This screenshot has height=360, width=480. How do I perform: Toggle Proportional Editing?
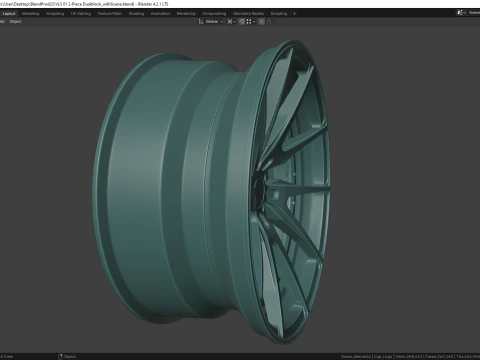262,22
